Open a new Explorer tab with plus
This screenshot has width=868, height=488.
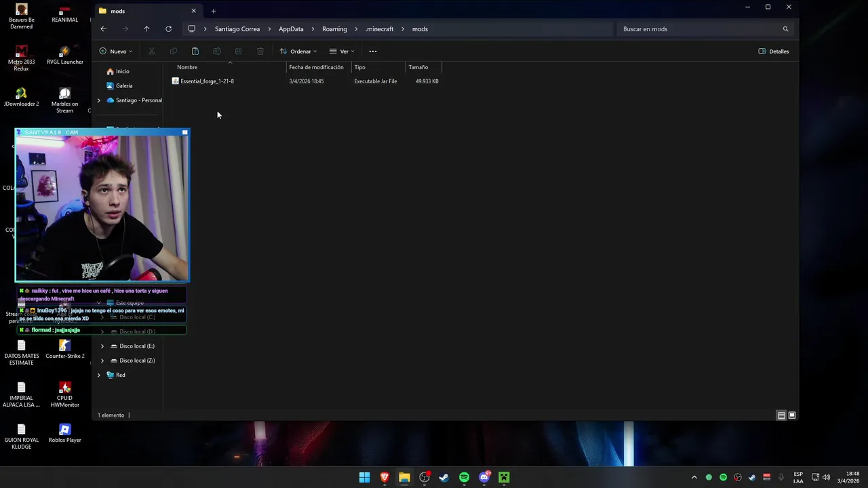(214, 11)
